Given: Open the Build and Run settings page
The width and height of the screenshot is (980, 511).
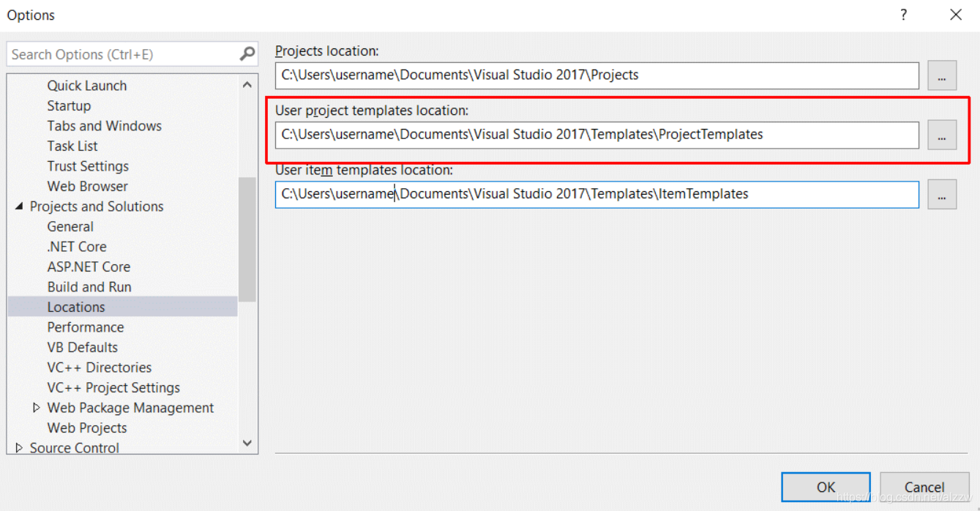Looking at the screenshot, I should click(x=89, y=287).
